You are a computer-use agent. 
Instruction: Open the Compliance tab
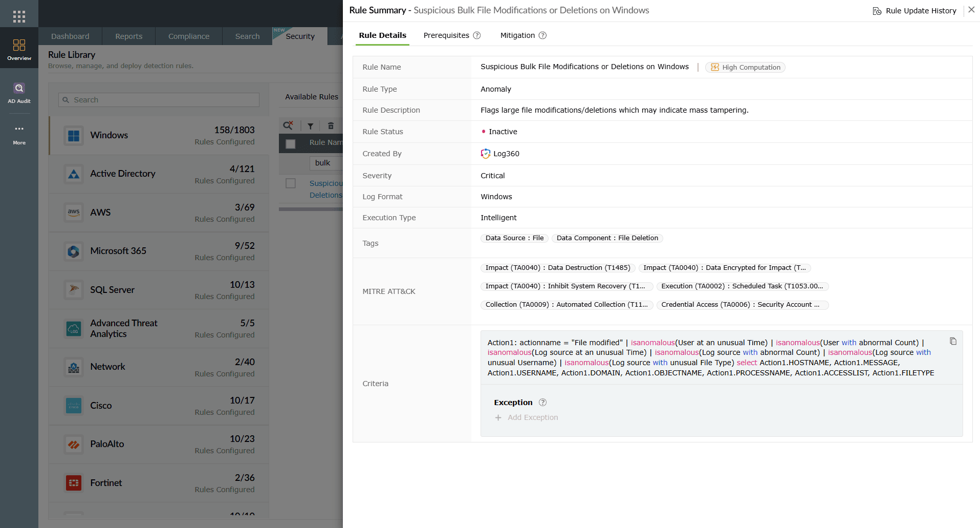189,36
